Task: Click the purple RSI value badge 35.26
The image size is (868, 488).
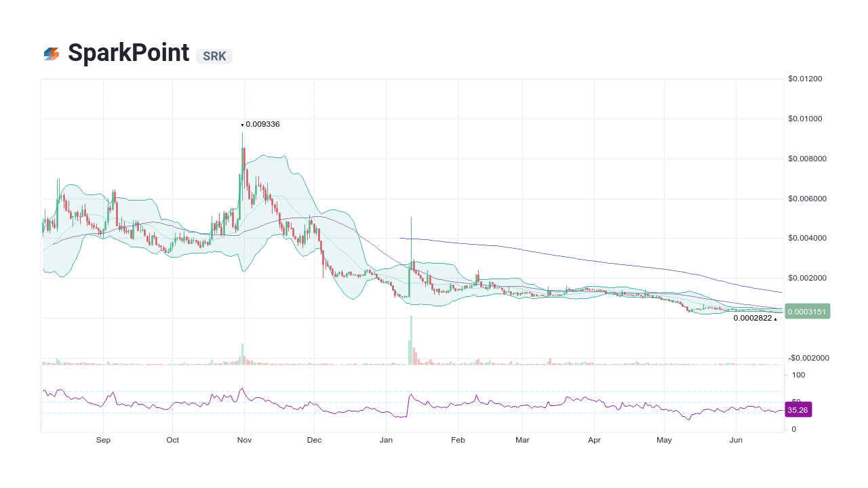Action: pos(798,409)
